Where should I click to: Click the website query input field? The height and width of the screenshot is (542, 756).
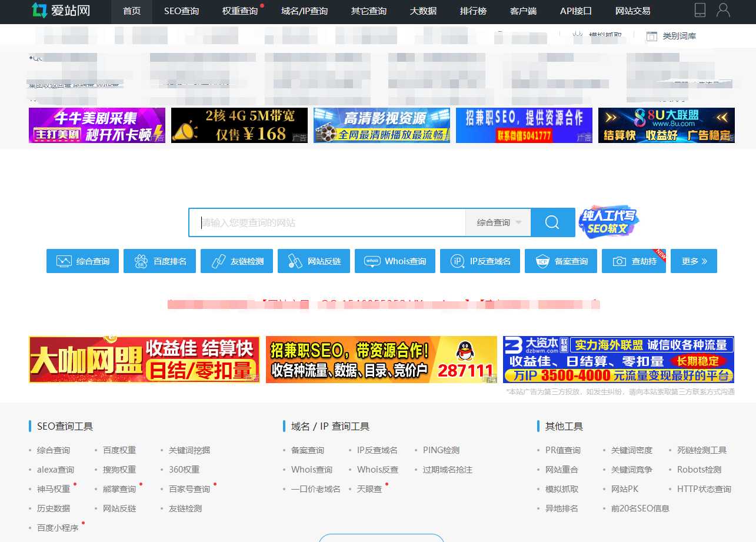(328, 222)
